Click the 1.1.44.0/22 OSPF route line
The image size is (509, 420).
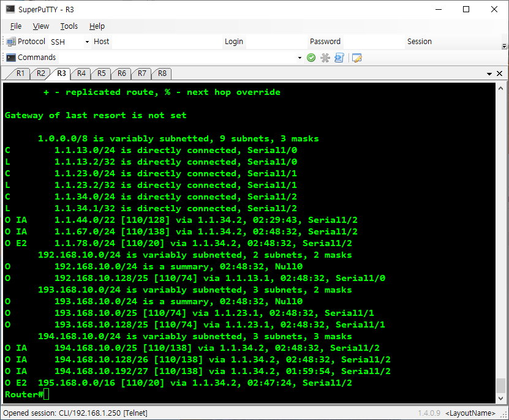coord(181,220)
